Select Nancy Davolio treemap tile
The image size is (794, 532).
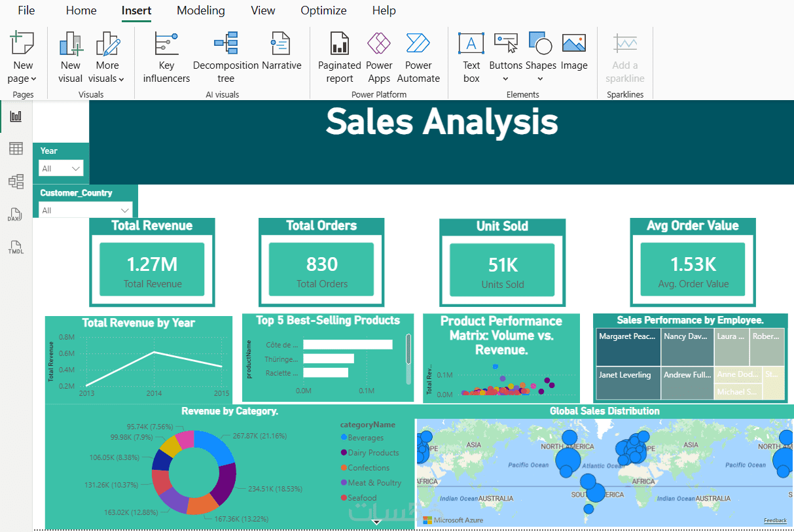[x=687, y=347]
